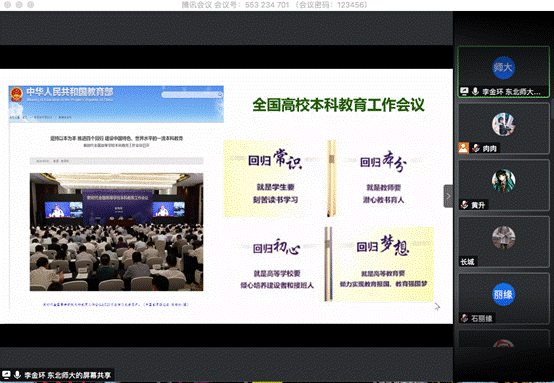Viewport: 554px width, 383px height.
Task: Click the name label 李金环 东北师大...
Action: click(x=511, y=92)
